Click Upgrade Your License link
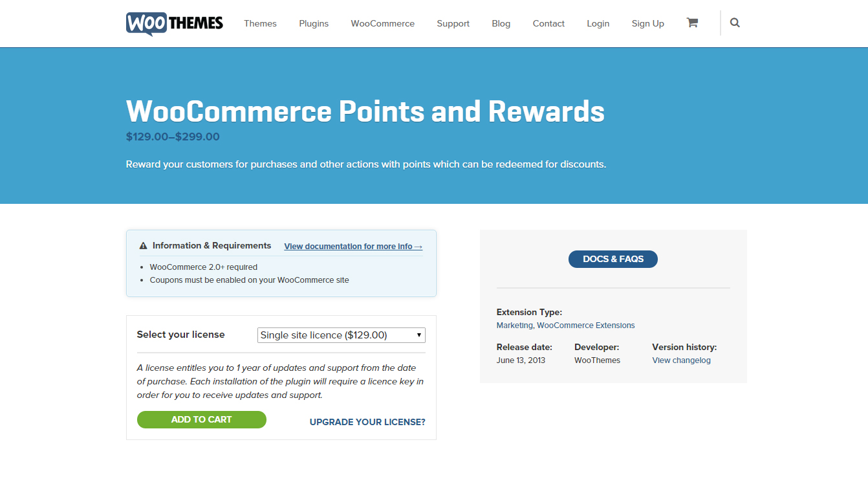The image size is (868, 497). click(x=367, y=422)
